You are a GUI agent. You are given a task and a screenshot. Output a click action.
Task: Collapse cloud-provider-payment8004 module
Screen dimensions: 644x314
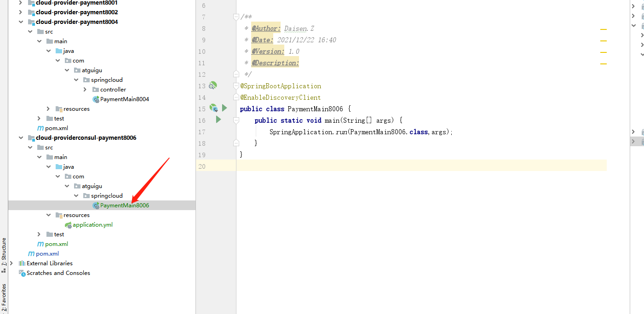(x=21, y=22)
